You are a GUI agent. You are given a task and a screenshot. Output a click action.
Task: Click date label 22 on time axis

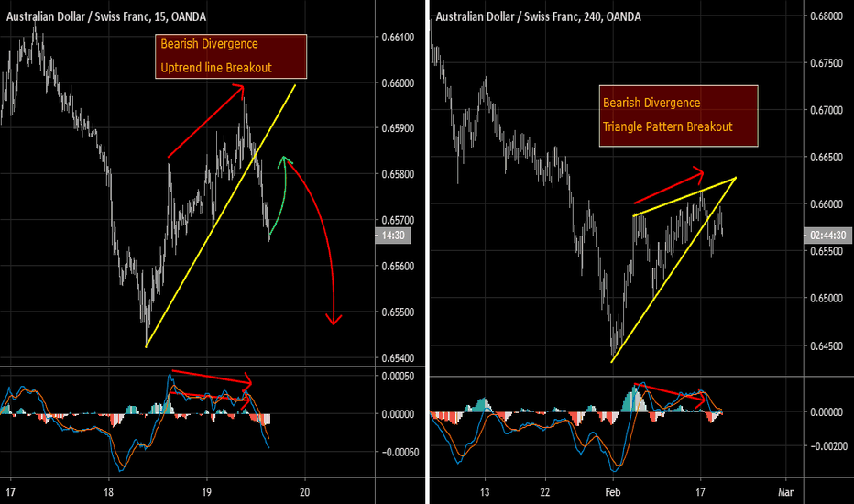[544, 492]
